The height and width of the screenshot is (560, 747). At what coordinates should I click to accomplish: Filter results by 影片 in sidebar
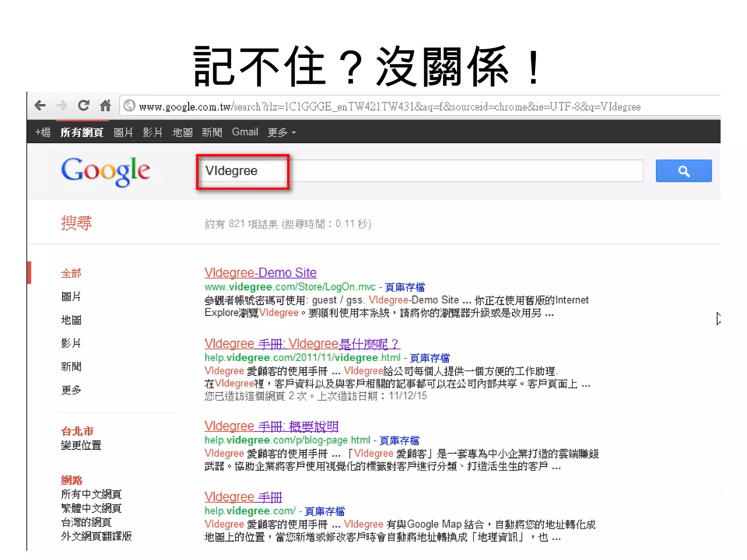[71, 343]
